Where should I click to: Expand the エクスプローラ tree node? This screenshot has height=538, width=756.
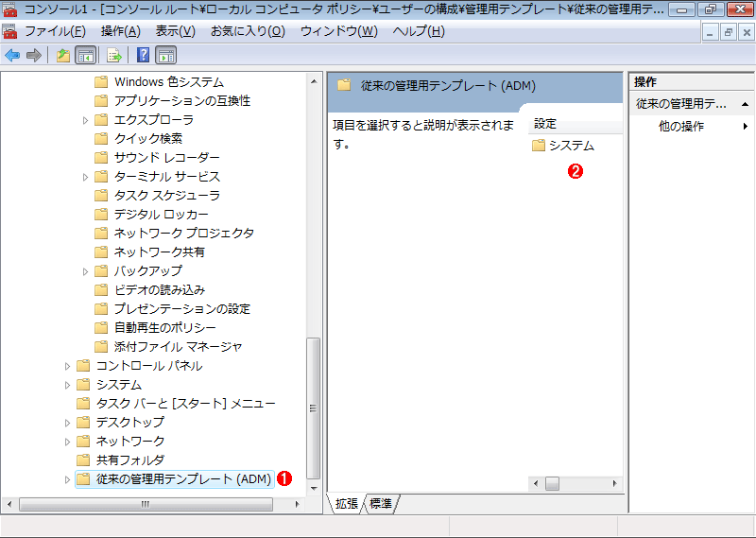(x=85, y=120)
